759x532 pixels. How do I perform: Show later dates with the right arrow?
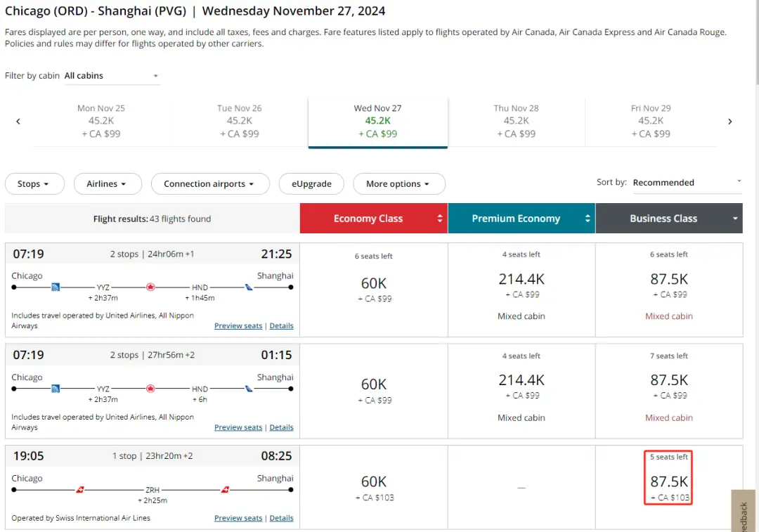[x=730, y=122]
